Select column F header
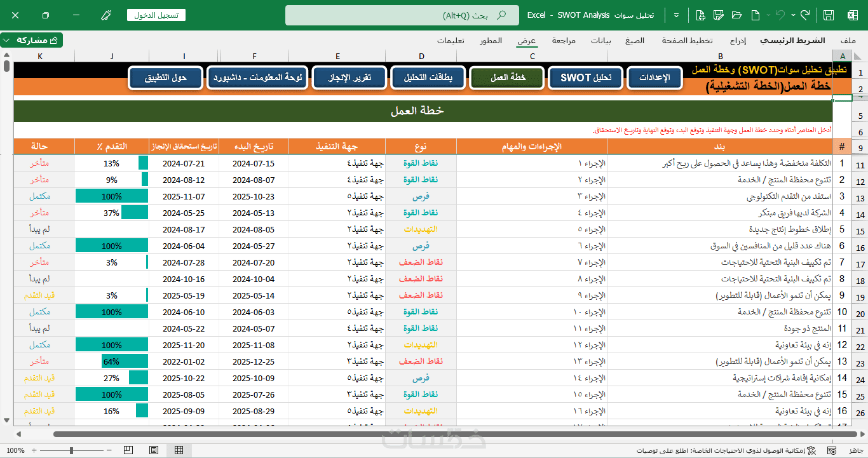 click(254, 57)
